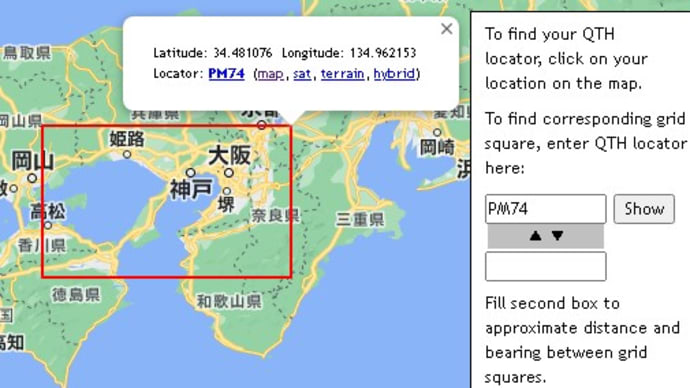Open the 'map' view link
Image resolution: width=690 pixels, height=388 pixels.
[270, 73]
